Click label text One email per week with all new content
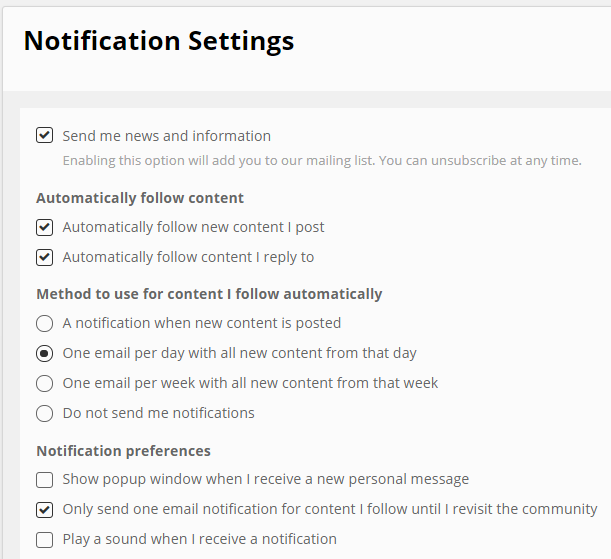611x559 pixels. pos(251,383)
